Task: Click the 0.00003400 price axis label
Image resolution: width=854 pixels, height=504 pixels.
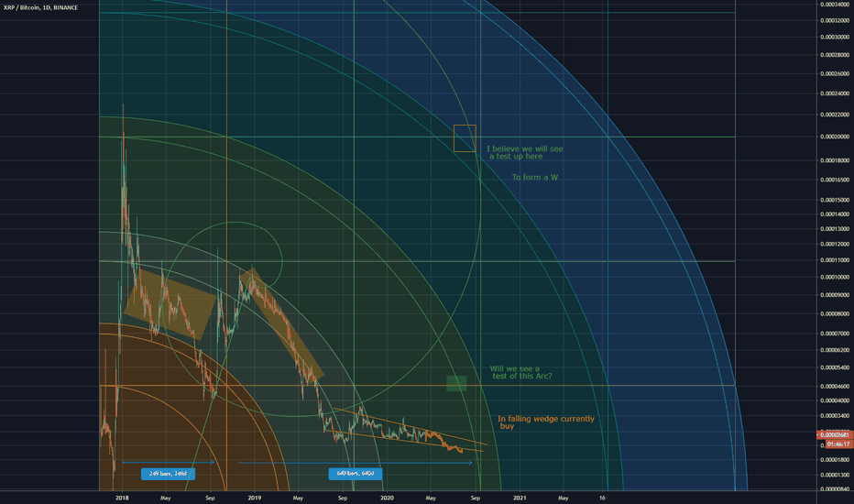Action: (x=835, y=416)
